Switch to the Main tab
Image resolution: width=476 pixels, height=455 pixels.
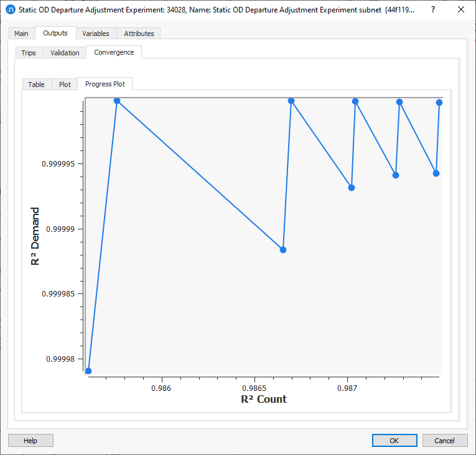[21, 34]
